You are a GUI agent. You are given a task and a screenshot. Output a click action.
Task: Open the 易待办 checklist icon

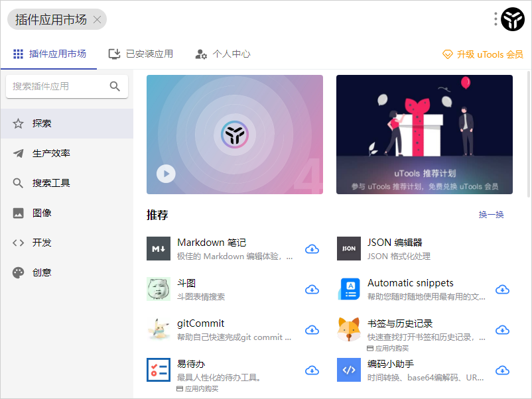tap(159, 370)
